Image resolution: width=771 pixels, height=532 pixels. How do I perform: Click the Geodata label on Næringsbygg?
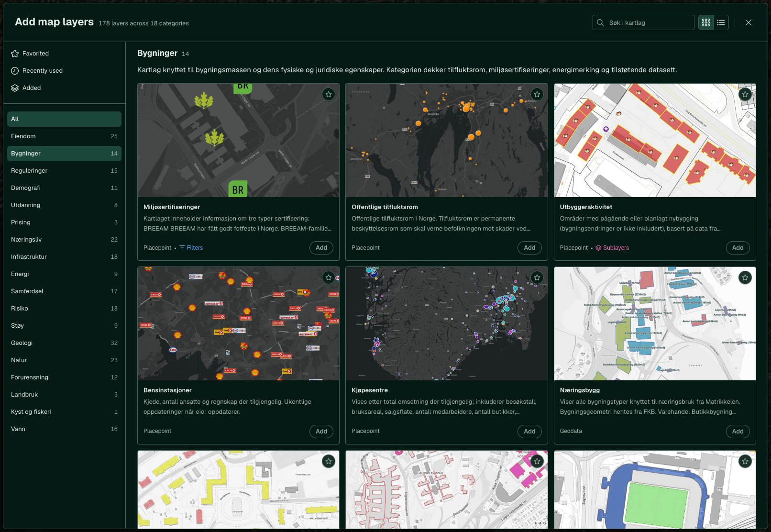pos(571,431)
